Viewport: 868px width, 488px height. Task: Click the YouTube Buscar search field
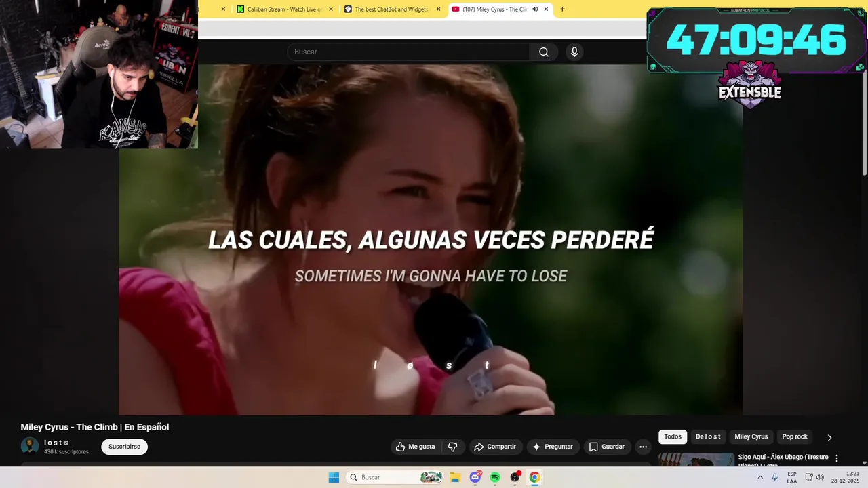408,52
